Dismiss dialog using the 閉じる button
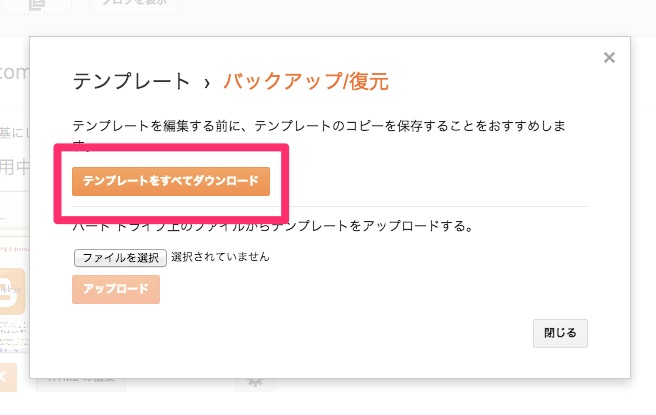Image resolution: width=656 pixels, height=415 pixels. click(560, 333)
